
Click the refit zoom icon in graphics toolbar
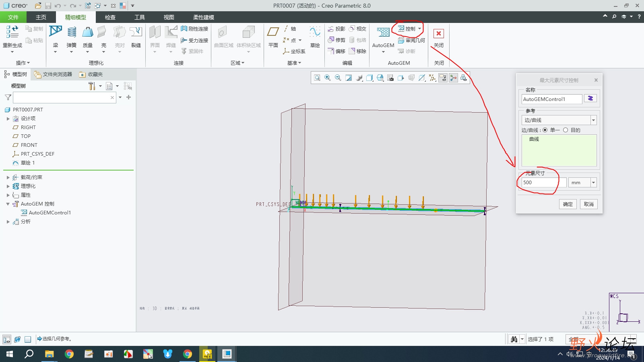(x=317, y=78)
